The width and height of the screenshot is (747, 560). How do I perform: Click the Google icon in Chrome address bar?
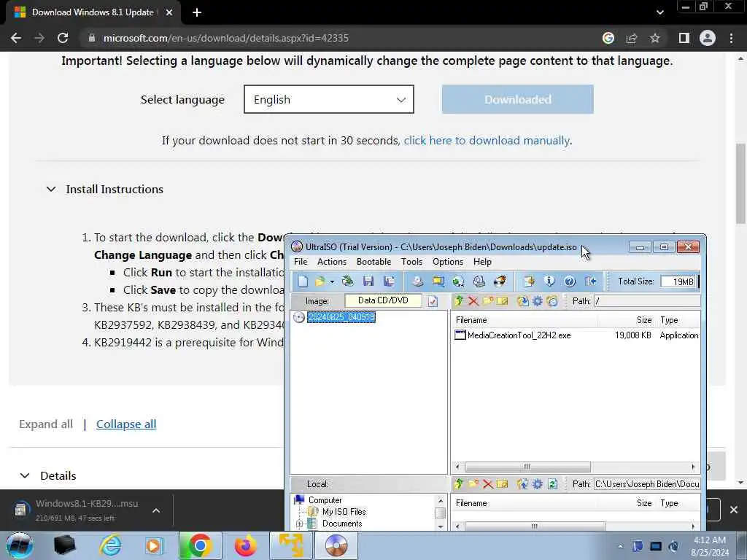coord(608,38)
